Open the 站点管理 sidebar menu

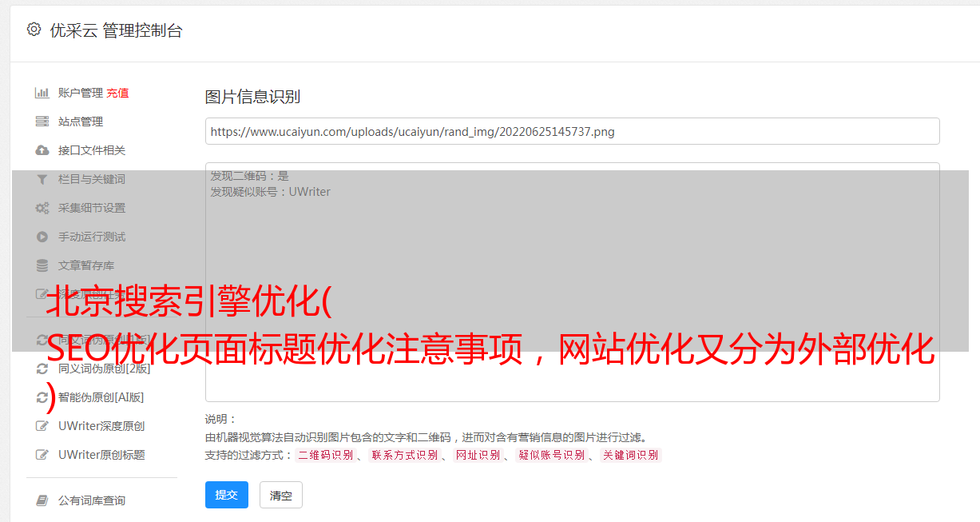[x=81, y=122]
